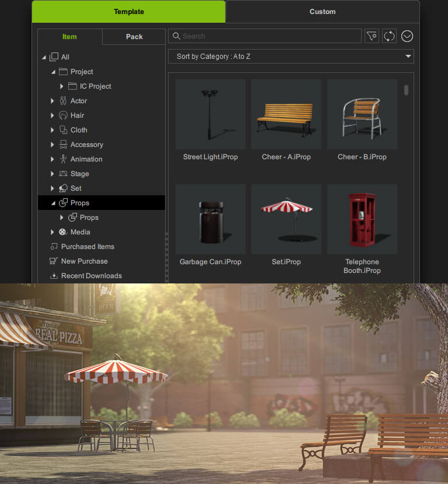Select the Street Light prop thumbnail
This screenshot has height=484, width=448.
pyautogui.click(x=211, y=114)
